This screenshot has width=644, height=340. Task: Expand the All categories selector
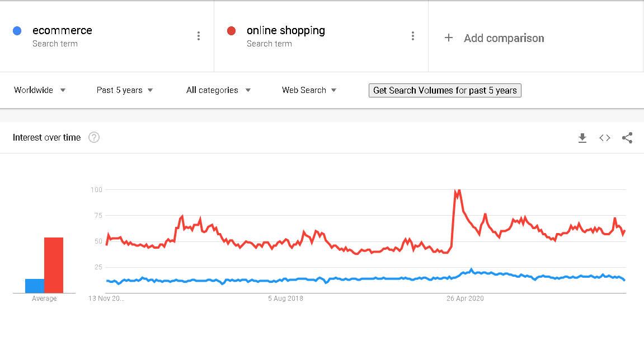point(218,90)
